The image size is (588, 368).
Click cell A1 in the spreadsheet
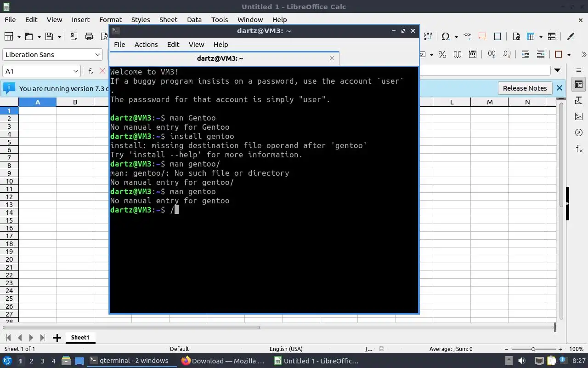click(37, 110)
